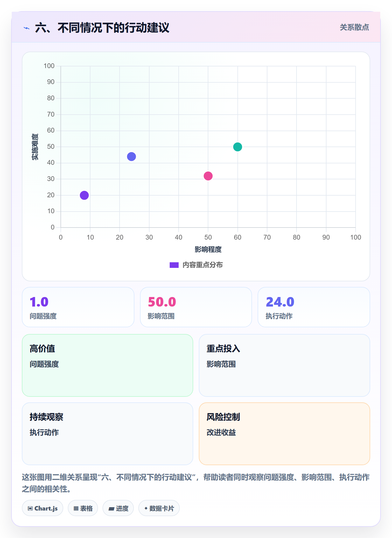Screen dimensions: 392x538
Task: Click the Chart.js tag chip
Action: (x=43, y=508)
